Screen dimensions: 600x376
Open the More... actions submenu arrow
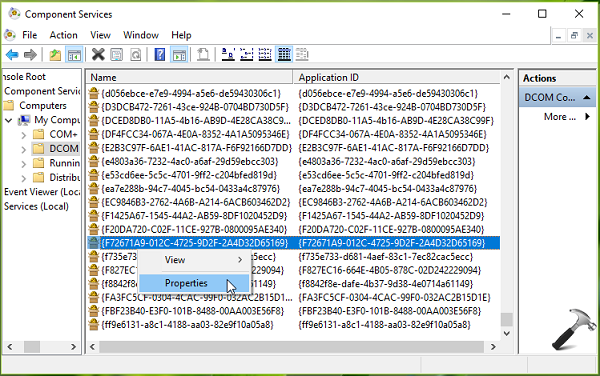point(587,116)
